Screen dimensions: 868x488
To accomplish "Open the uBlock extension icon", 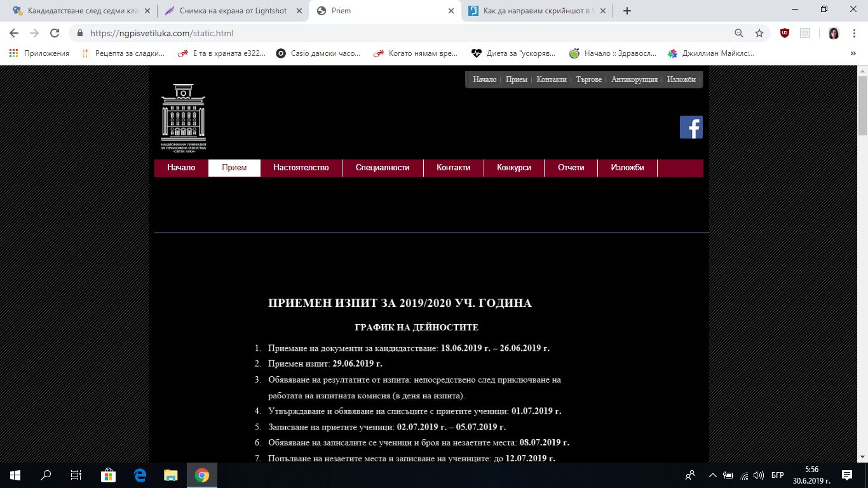I will [x=785, y=33].
